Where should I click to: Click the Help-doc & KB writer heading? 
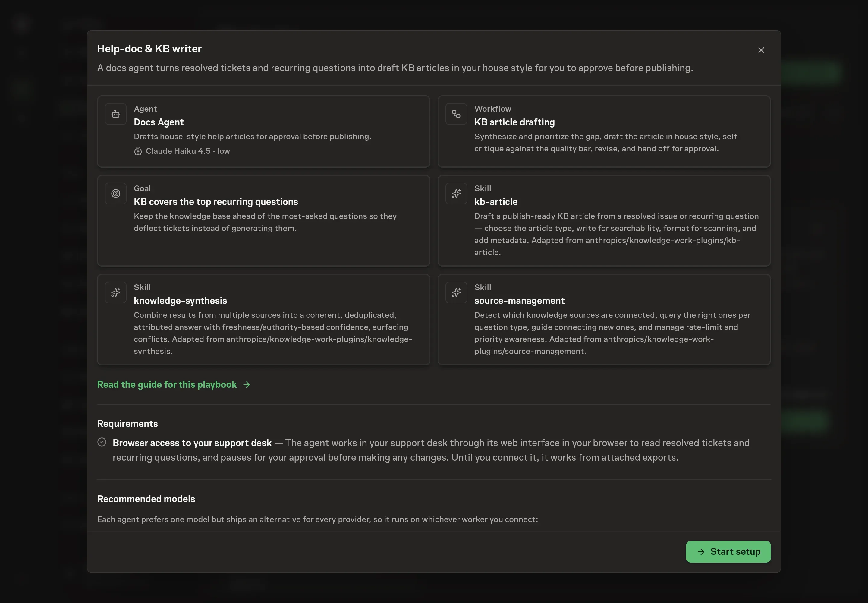[149, 49]
